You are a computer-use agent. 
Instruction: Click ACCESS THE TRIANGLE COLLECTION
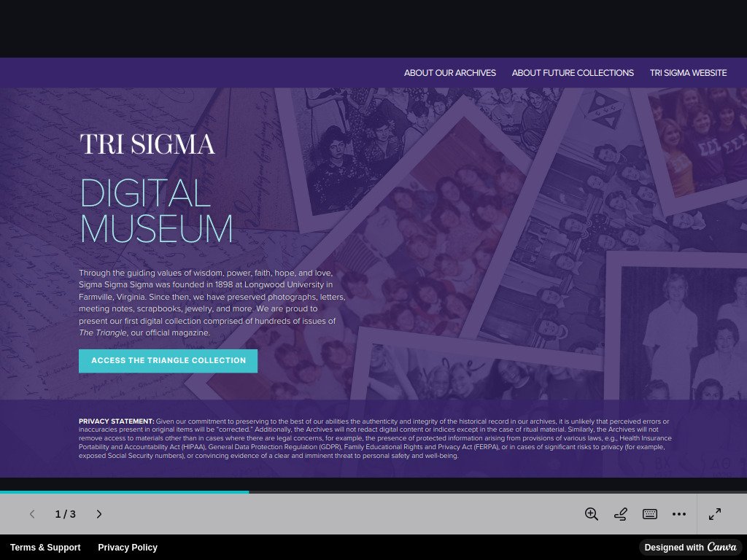168,360
